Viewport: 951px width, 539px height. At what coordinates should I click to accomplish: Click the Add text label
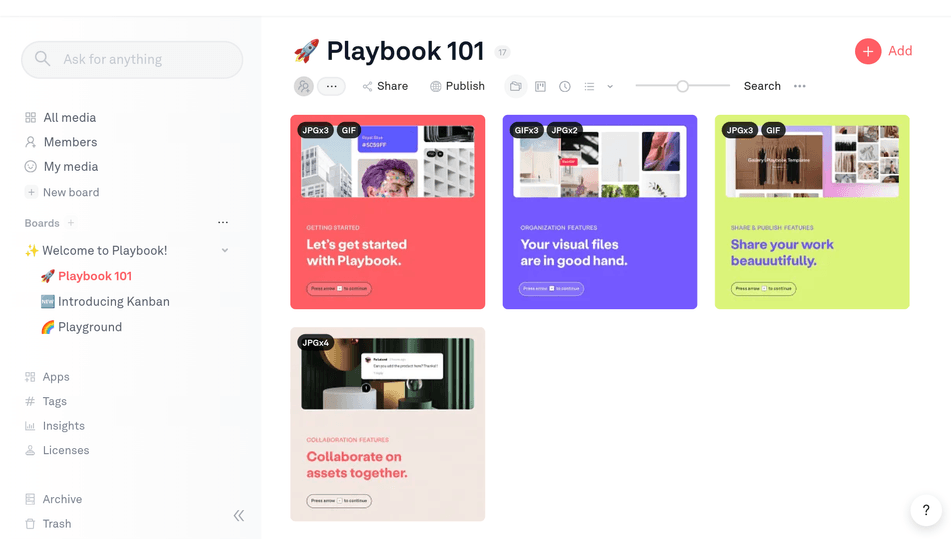[x=900, y=51]
